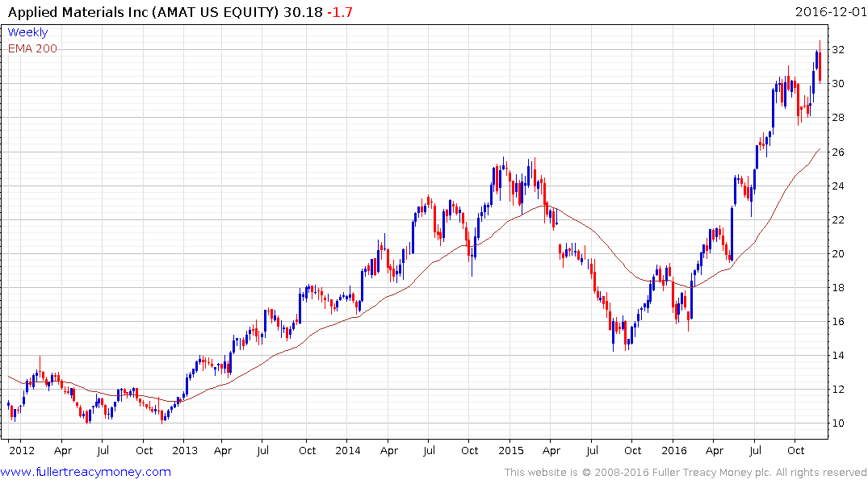
Task: Click the 'Weekly' interval label
Action: (x=27, y=32)
